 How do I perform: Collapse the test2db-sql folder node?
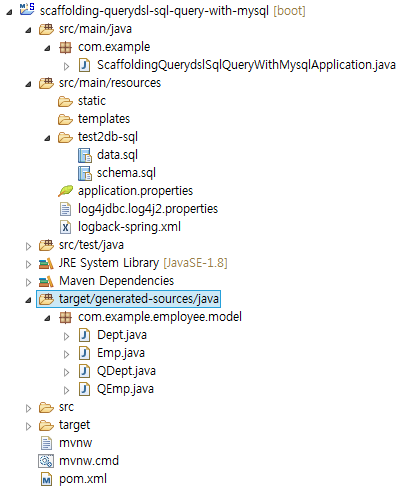pyautogui.click(x=47, y=138)
